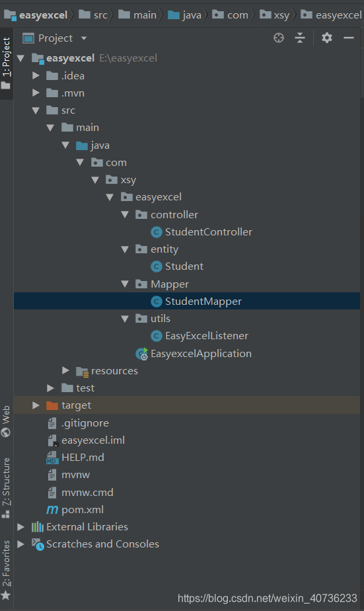Image resolution: width=364 pixels, height=611 pixels.
Task: Select the xsy package node
Action: (x=128, y=180)
